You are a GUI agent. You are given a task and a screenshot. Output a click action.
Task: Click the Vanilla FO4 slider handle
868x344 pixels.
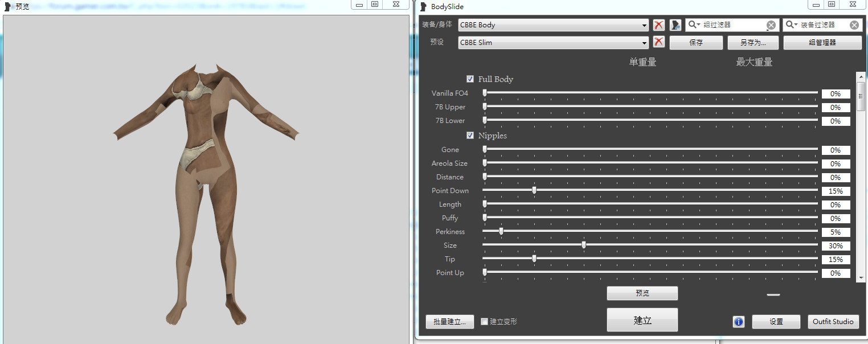coord(485,93)
